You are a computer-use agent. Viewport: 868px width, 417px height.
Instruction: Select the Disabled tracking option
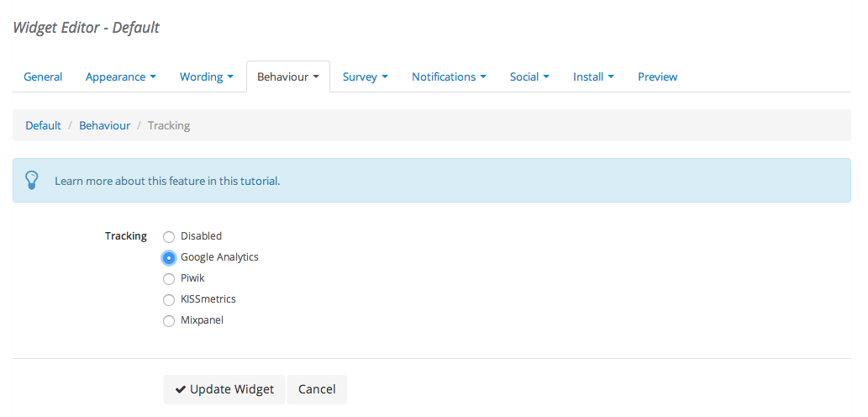[168, 236]
